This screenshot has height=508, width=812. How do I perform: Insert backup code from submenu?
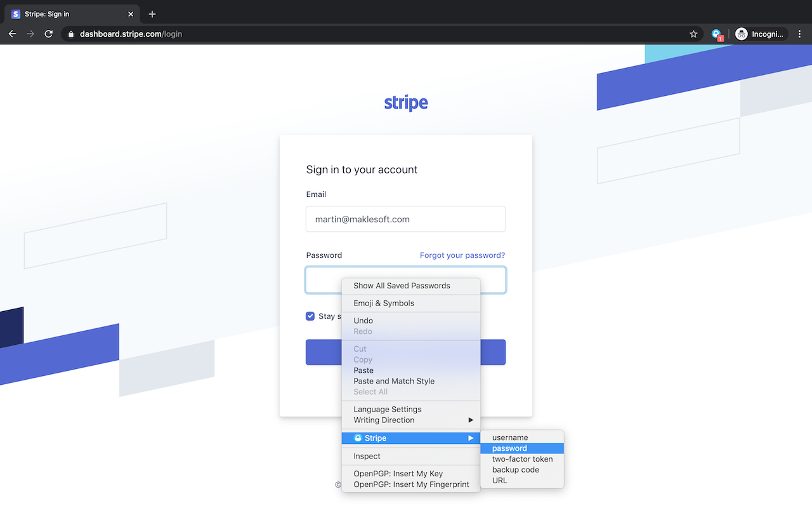522,470
